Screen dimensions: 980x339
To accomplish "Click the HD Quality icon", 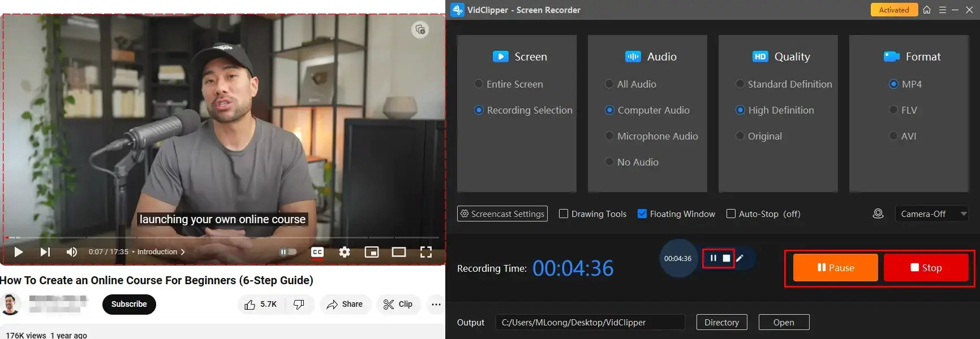I will [x=760, y=56].
